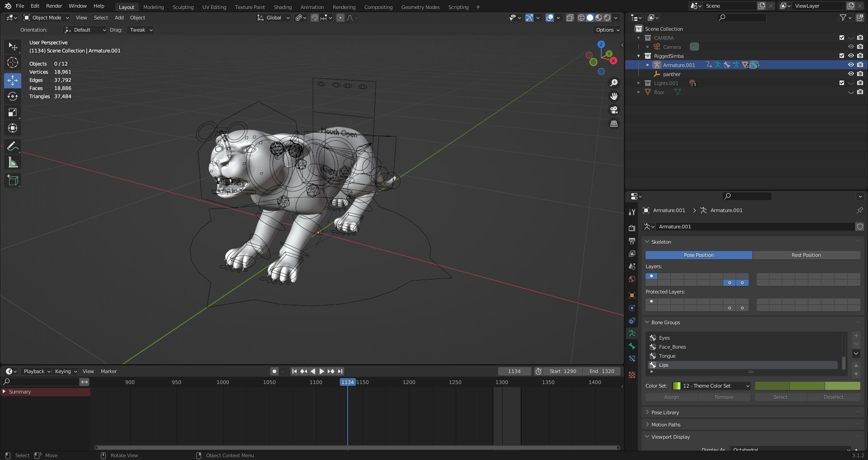Select the Transform tool

[13, 128]
